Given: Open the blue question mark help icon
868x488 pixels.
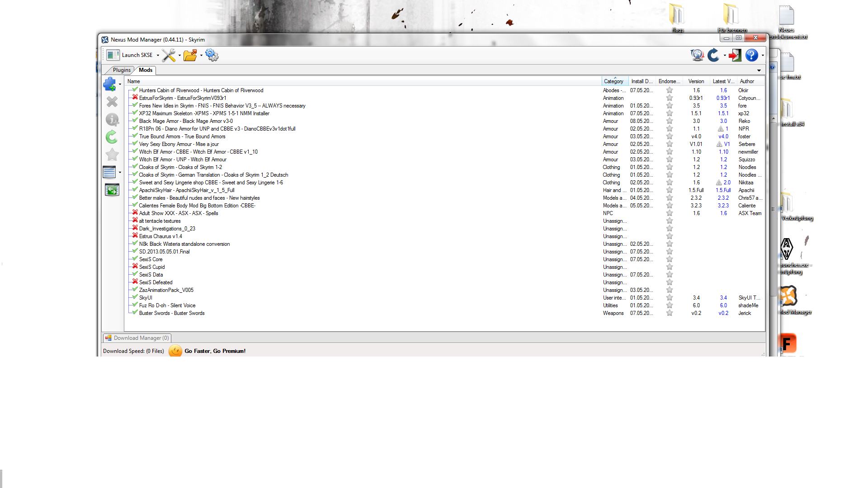Looking at the screenshot, I should coord(751,55).
